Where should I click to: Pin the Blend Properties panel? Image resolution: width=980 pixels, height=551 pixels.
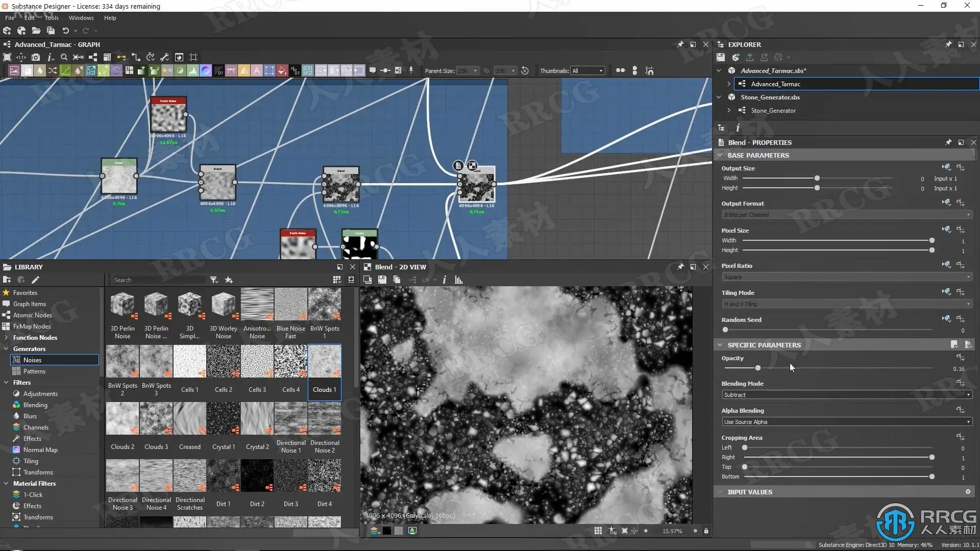(948, 142)
